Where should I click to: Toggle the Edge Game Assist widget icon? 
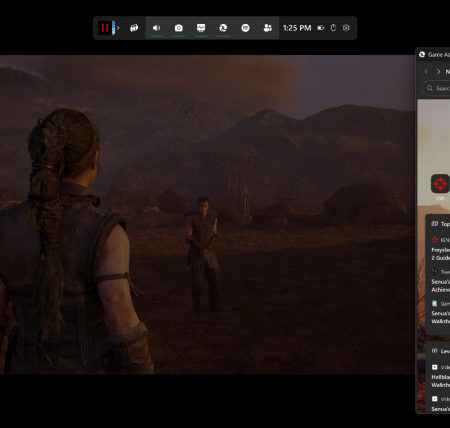[223, 28]
